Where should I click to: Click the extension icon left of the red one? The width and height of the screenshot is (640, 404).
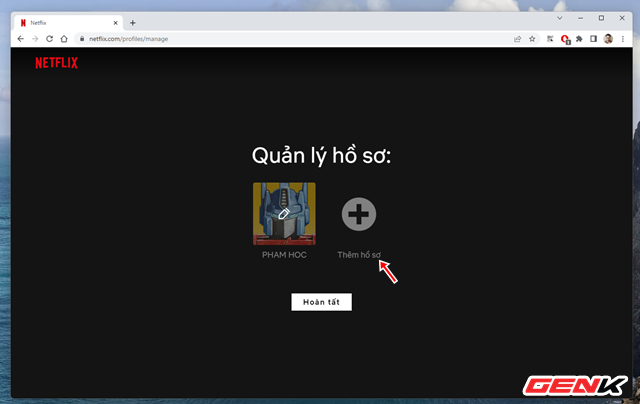point(550,39)
